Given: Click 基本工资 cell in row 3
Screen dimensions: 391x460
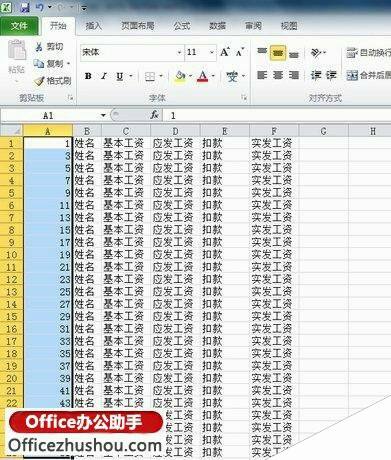Looking at the screenshot, I should [x=126, y=168].
